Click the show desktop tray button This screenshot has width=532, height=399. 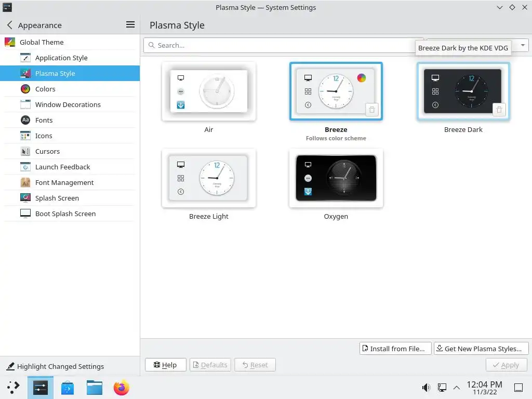click(518, 388)
